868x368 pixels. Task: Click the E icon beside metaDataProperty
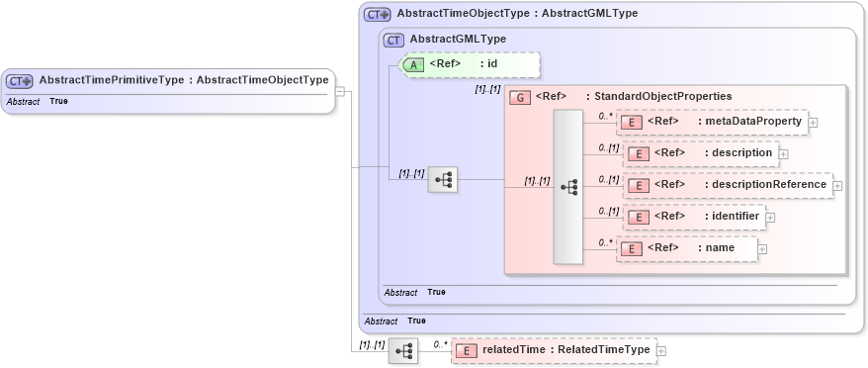point(632,123)
